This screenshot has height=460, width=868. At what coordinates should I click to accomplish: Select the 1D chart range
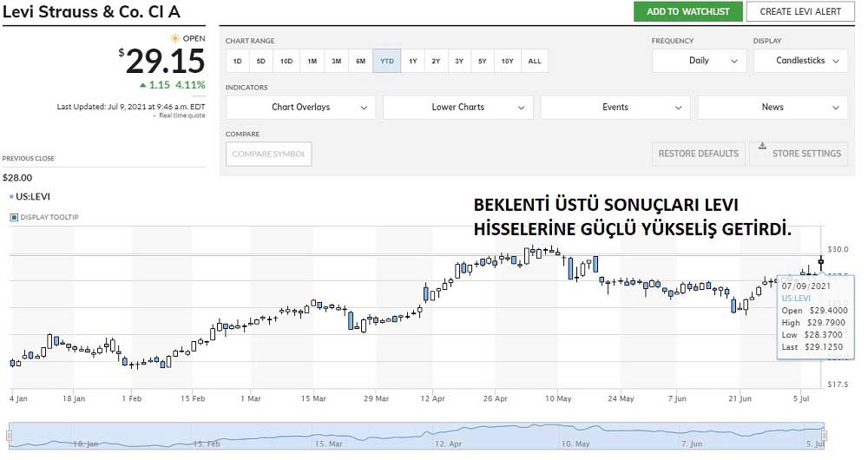click(x=238, y=61)
